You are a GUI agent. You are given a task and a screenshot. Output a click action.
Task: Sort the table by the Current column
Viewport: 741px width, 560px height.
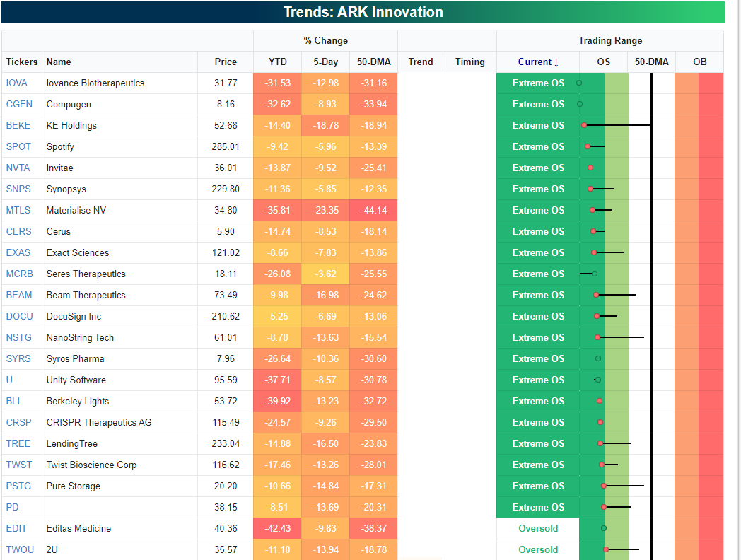[538, 62]
